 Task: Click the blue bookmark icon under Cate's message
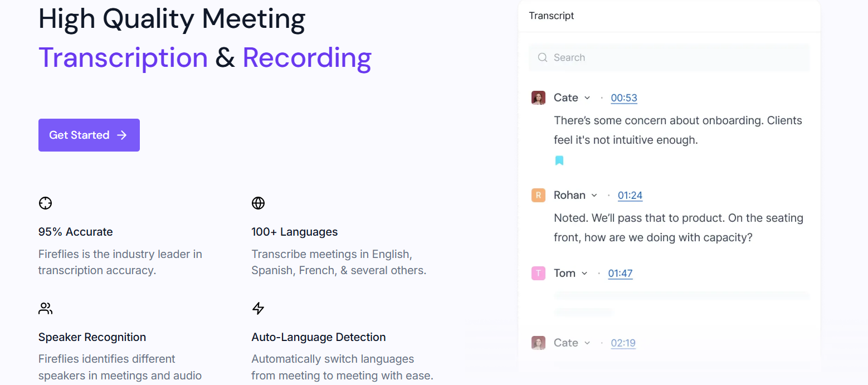point(559,160)
